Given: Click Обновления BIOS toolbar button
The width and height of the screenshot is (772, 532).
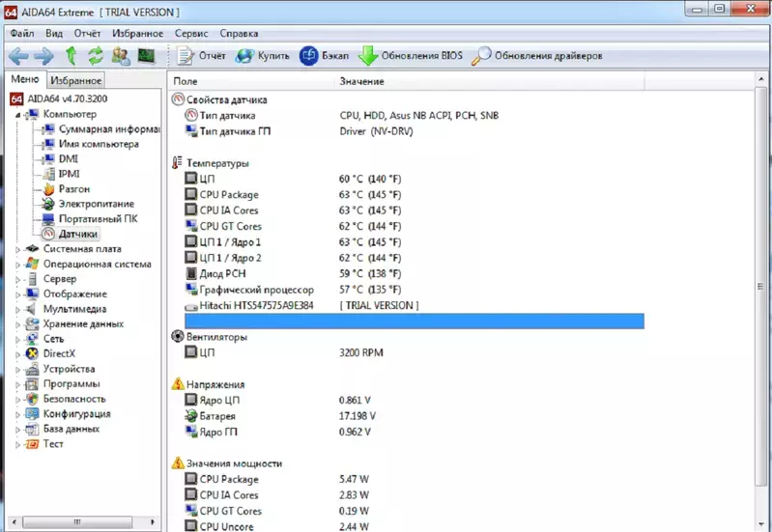Looking at the screenshot, I should tap(411, 56).
